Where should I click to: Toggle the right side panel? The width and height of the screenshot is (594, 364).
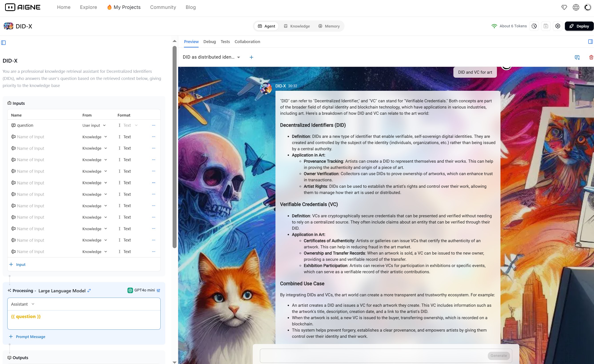pyautogui.click(x=590, y=42)
